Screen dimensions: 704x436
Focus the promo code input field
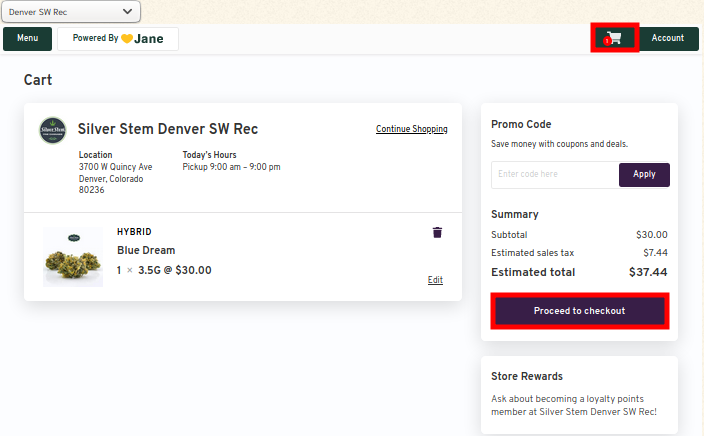(555, 174)
